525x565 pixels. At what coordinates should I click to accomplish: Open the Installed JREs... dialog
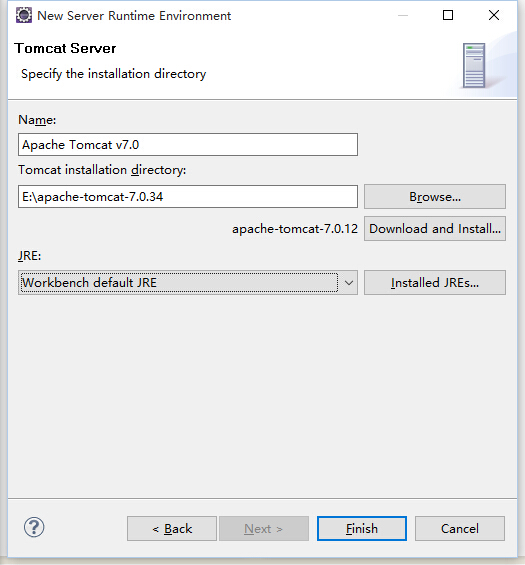pos(435,283)
